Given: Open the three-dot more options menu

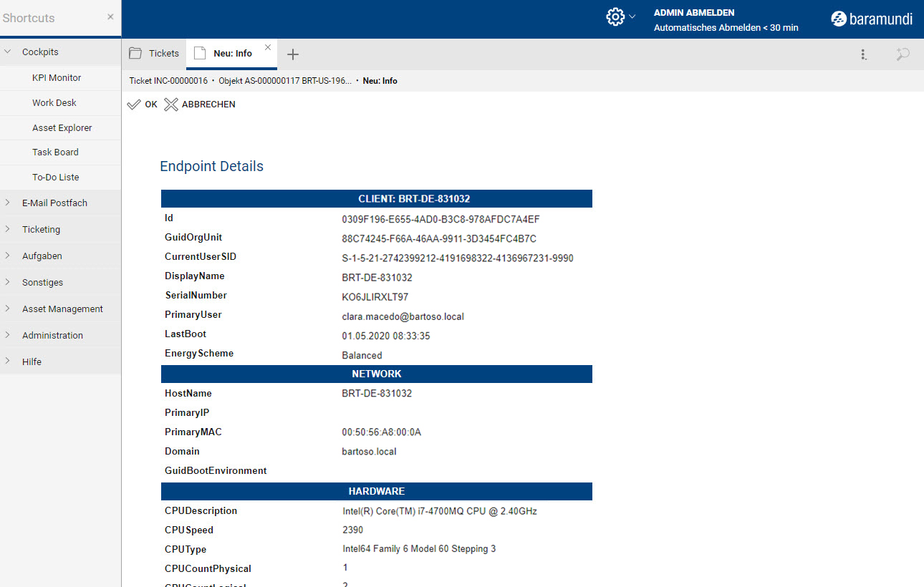Looking at the screenshot, I should 864,54.
